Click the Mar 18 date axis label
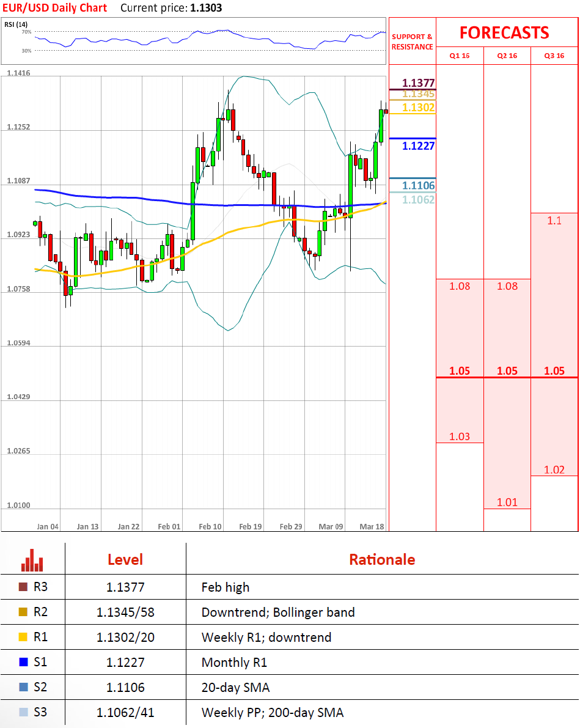Screen dimensions: 580x728 point(372,526)
